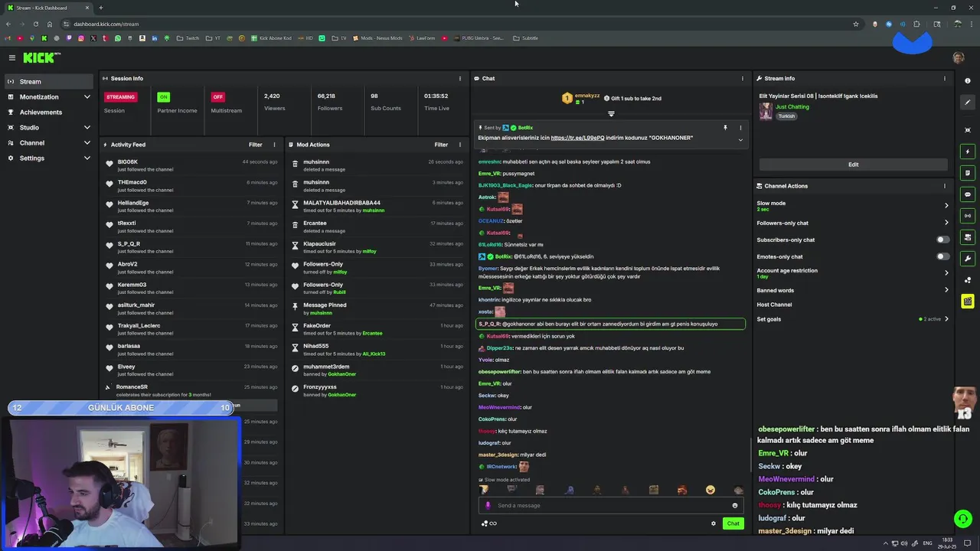Click the stream category thumbnail
Screen dimensions: 980x551
click(x=766, y=112)
